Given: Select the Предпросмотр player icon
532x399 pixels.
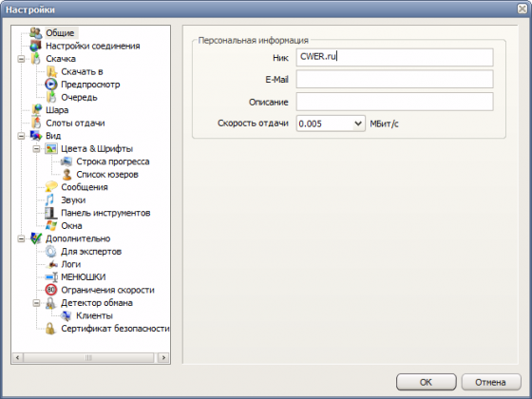Looking at the screenshot, I should [x=51, y=85].
